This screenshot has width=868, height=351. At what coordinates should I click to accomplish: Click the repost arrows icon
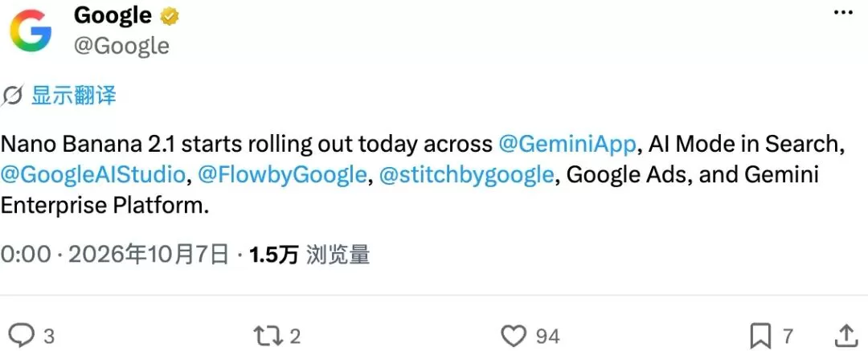267,336
